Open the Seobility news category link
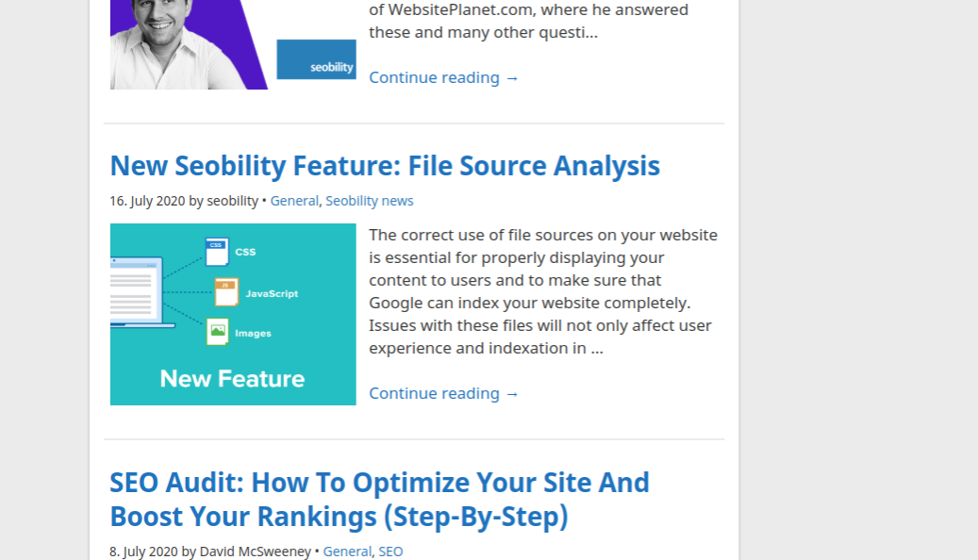 click(370, 201)
